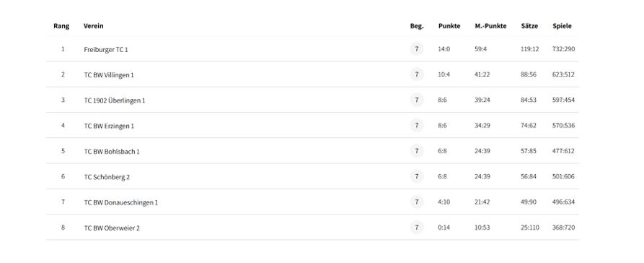Click matches badge 7 for Freiburger TC 1
Viewport: 644px width, 263px height.
(x=416, y=49)
